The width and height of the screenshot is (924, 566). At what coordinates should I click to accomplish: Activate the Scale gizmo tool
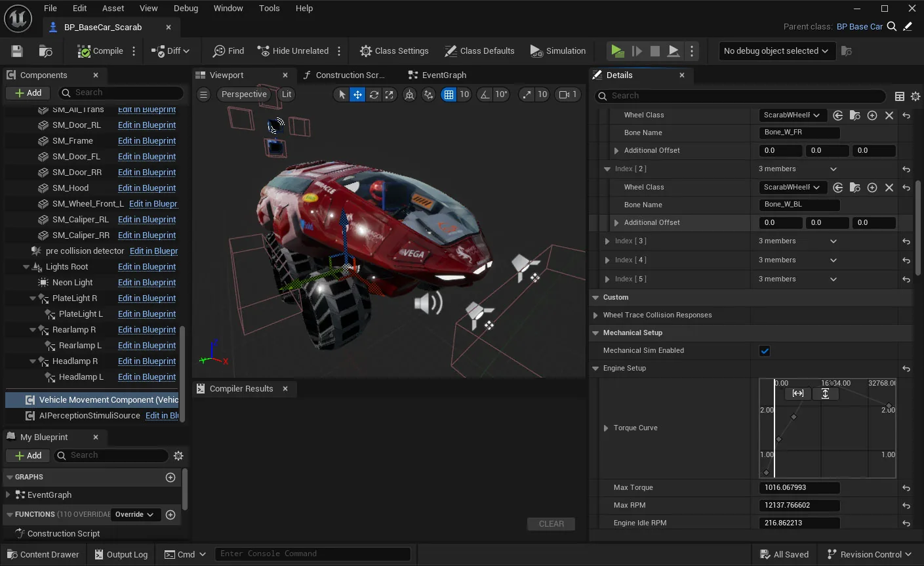tap(390, 94)
